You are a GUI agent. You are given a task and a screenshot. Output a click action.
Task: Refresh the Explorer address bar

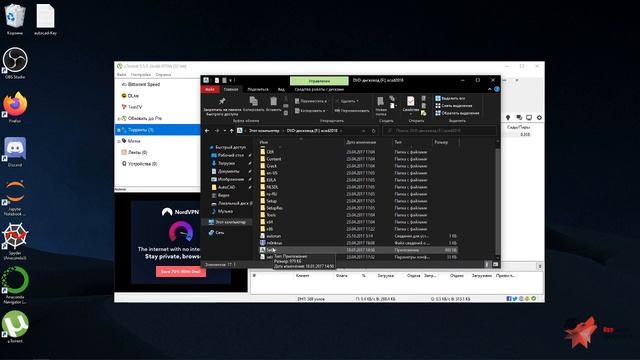pos(373,131)
